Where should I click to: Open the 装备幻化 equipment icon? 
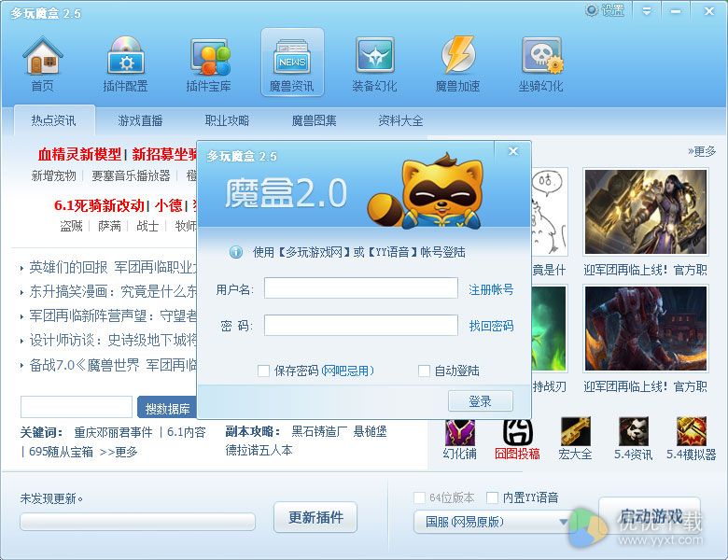[374, 63]
